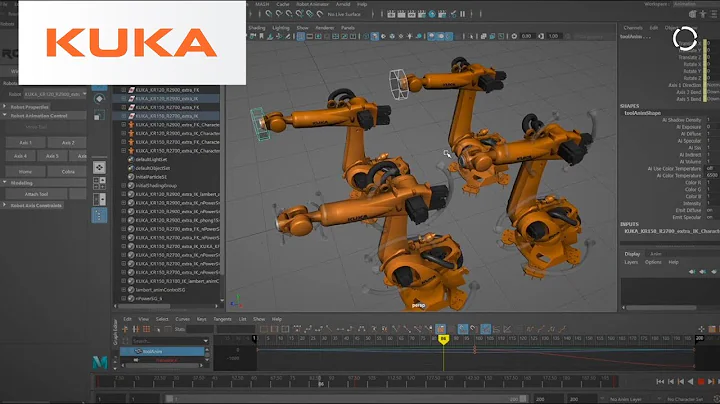This screenshot has height=404, width=720.
Task: Open the viewport Shading menu
Action: point(257,28)
